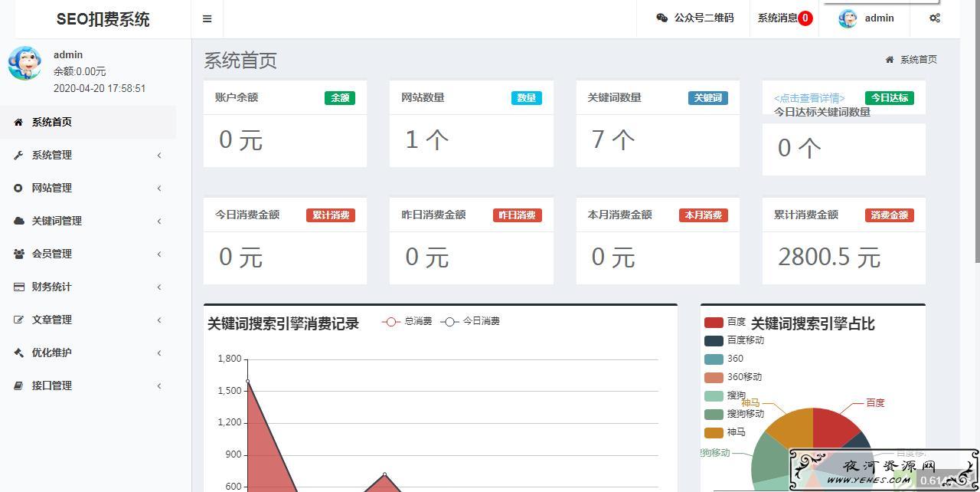Click the red 0 message badge
This screenshot has height=492, width=980.
[805, 18]
